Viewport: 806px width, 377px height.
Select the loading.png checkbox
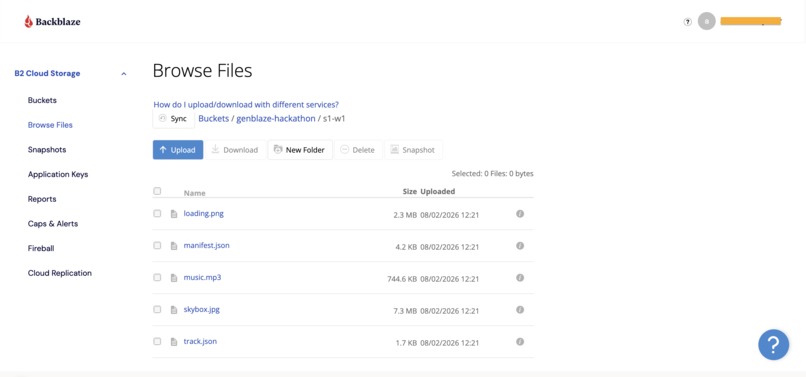click(x=157, y=213)
